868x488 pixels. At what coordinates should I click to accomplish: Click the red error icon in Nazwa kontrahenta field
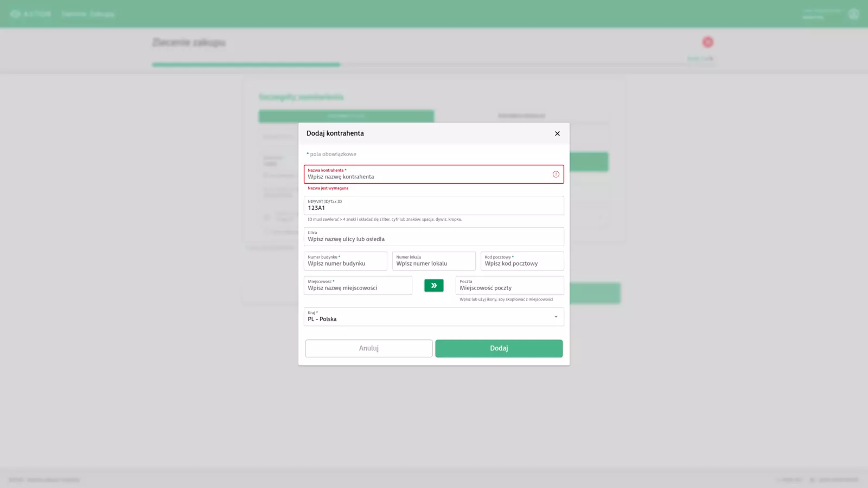[556, 174]
